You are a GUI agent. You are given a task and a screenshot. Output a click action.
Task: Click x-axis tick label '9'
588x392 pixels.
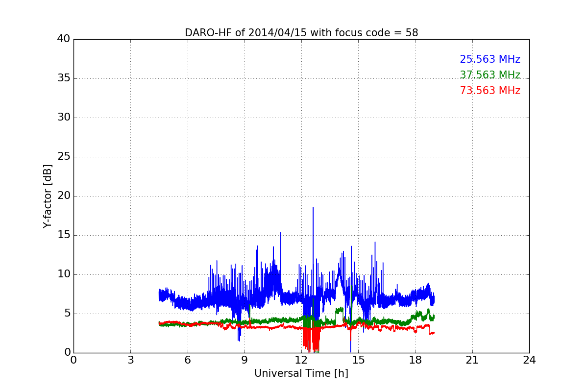(x=245, y=360)
